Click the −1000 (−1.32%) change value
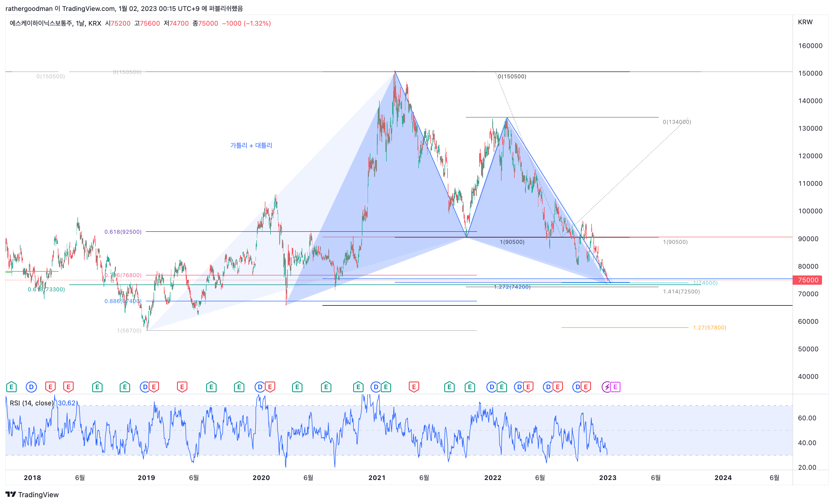The height and width of the screenshot is (504, 834). pos(247,23)
